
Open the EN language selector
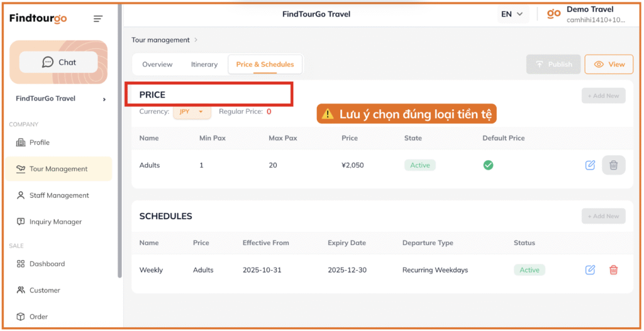pyautogui.click(x=512, y=14)
